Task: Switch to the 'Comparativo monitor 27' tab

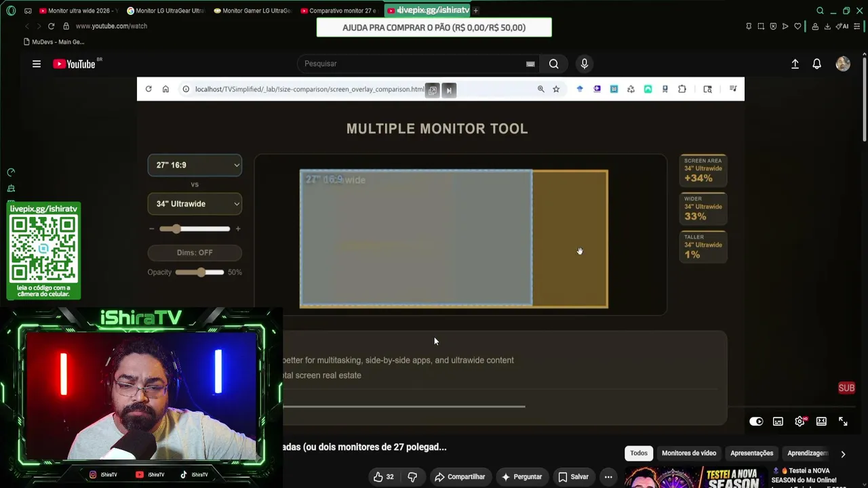Action: [338, 11]
